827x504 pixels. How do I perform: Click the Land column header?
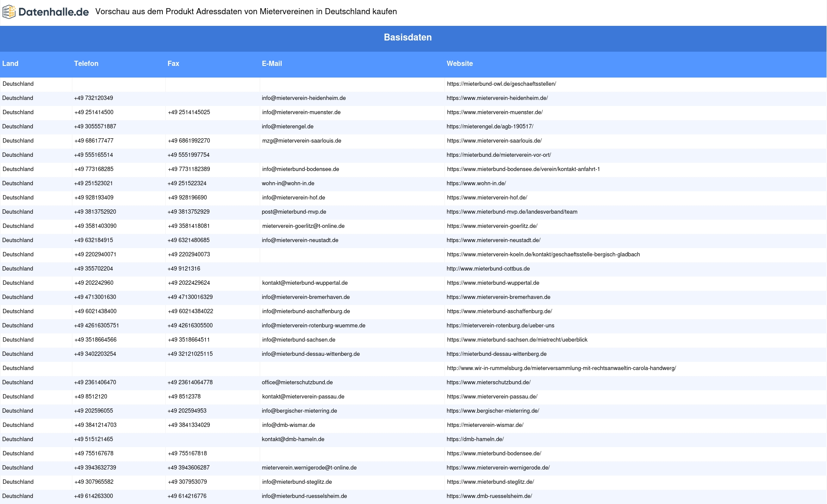(10, 63)
